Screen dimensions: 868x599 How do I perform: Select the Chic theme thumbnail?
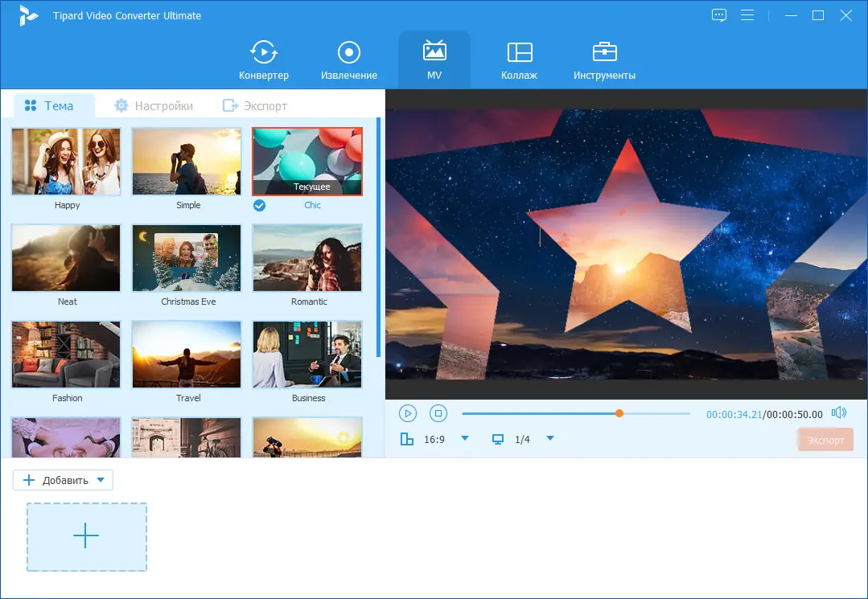pyautogui.click(x=307, y=162)
